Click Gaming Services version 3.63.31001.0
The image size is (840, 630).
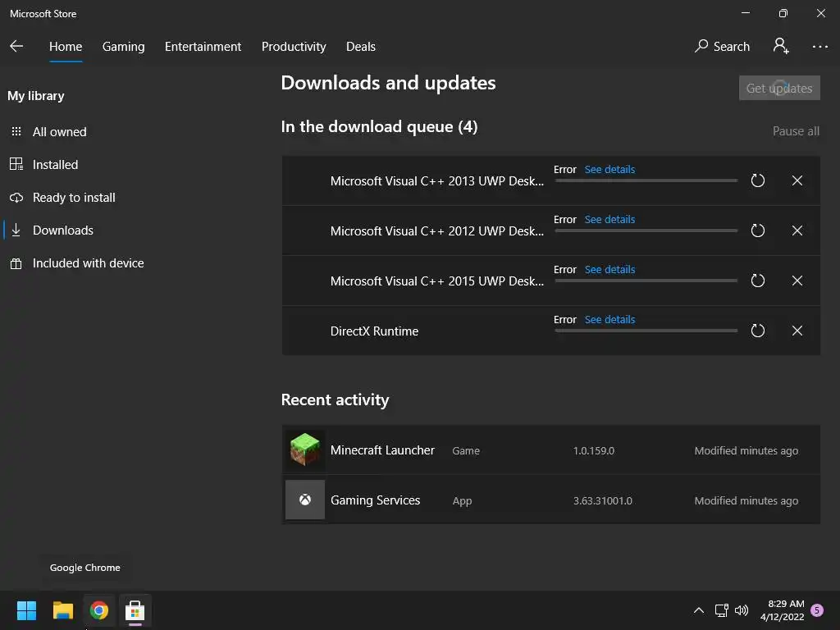tap(603, 501)
